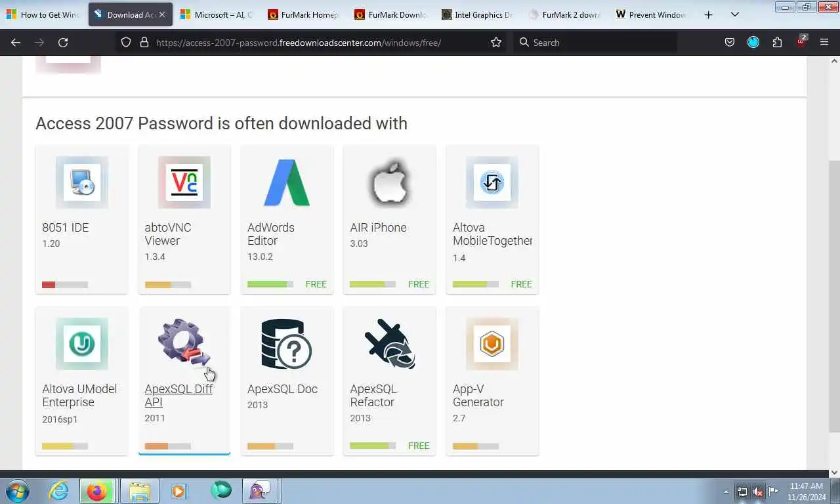Click the 13.0.2 version text

[x=260, y=257]
